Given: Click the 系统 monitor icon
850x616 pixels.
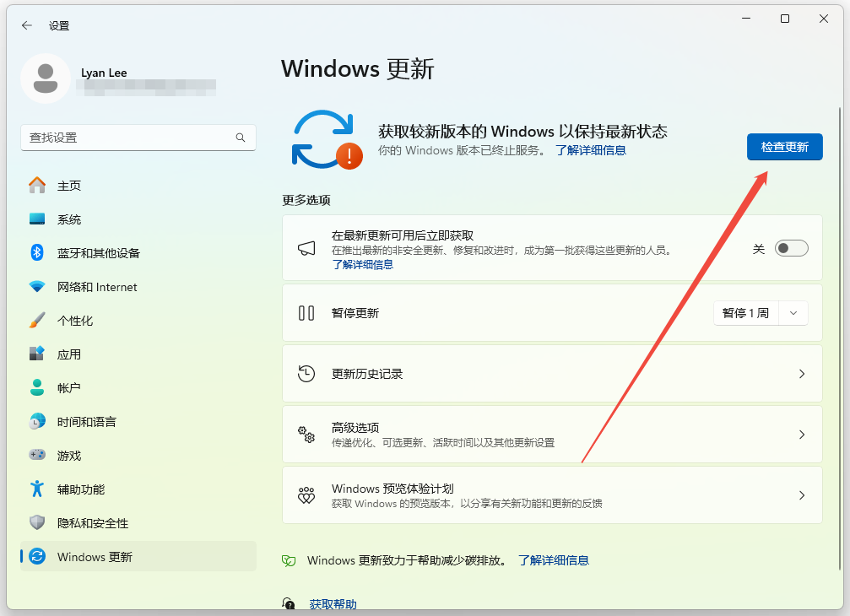Looking at the screenshot, I should (37, 219).
